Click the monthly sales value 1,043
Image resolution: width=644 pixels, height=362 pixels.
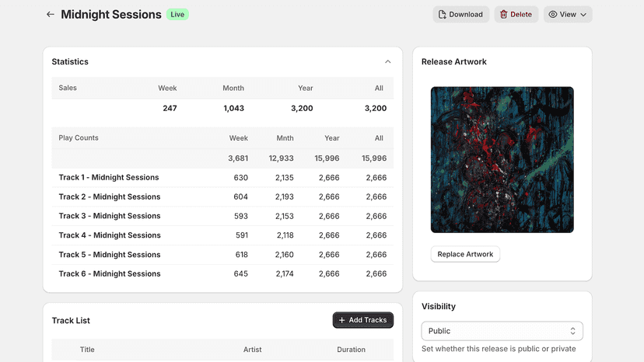(233, 108)
